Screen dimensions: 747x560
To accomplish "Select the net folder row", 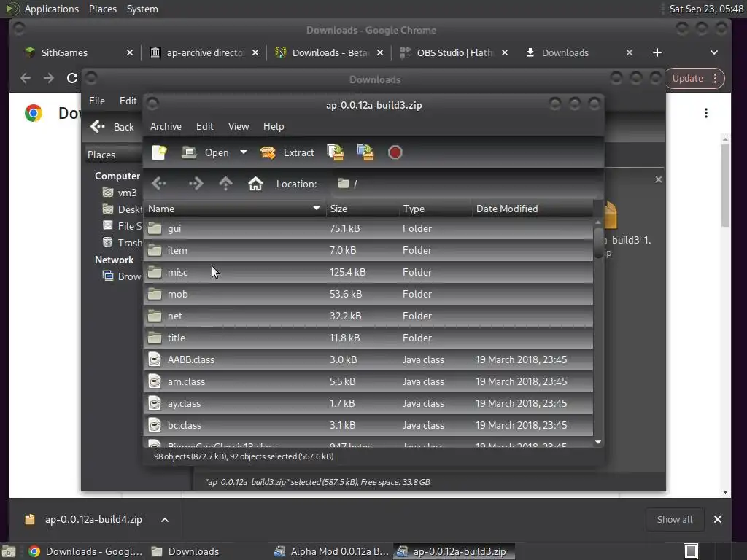I will (368, 316).
